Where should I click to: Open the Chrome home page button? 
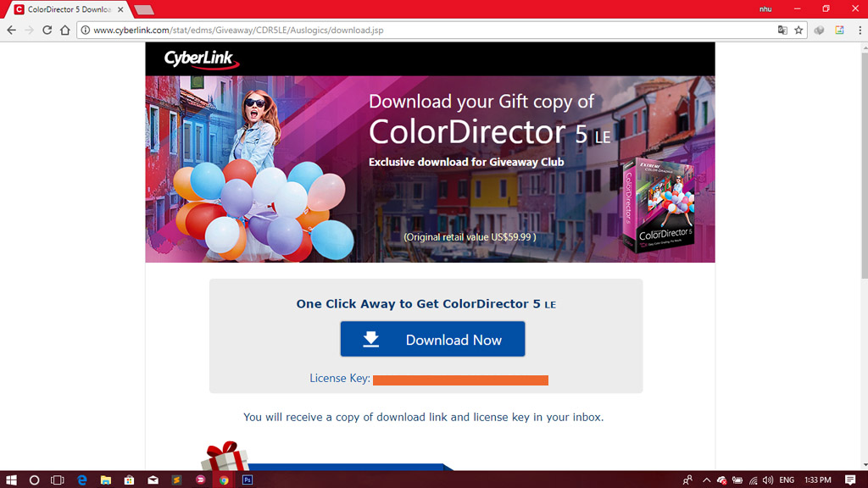pos(64,30)
